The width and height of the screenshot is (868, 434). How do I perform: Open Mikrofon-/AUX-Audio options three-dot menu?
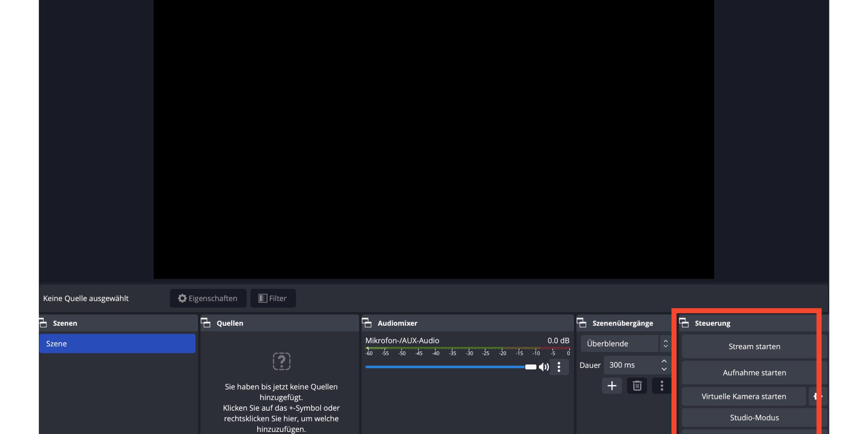559,367
